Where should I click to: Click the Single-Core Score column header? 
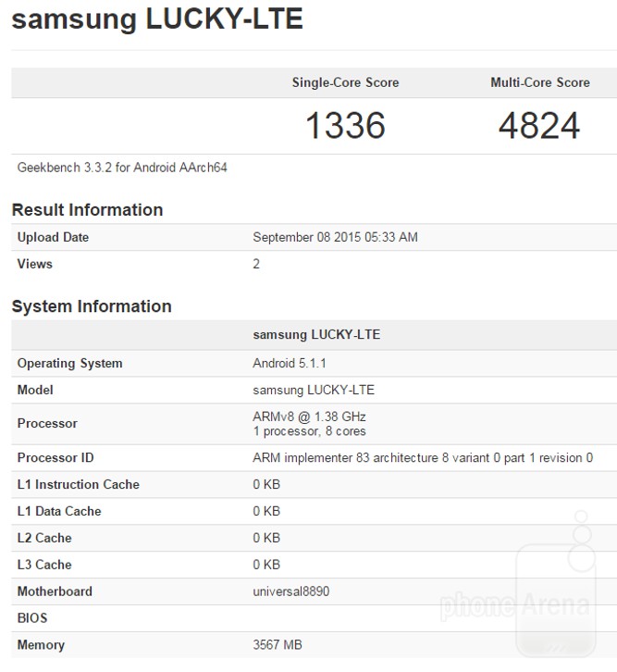(x=345, y=82)
